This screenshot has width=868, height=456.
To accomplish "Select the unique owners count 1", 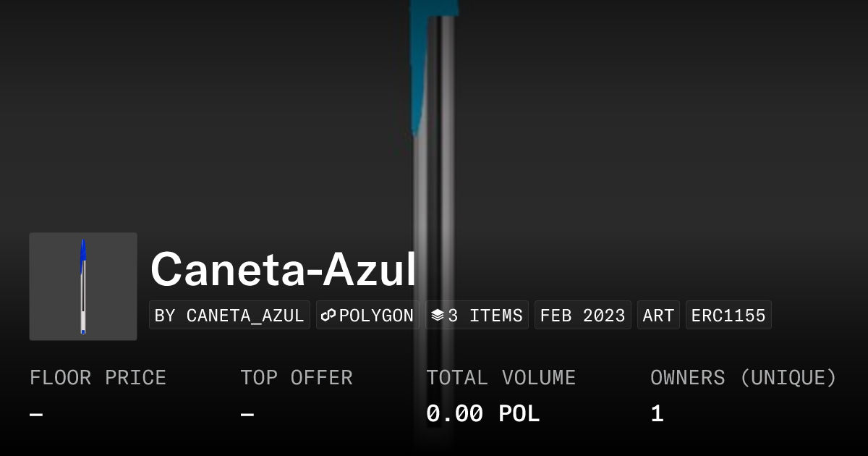I will [x=657, y=414].
